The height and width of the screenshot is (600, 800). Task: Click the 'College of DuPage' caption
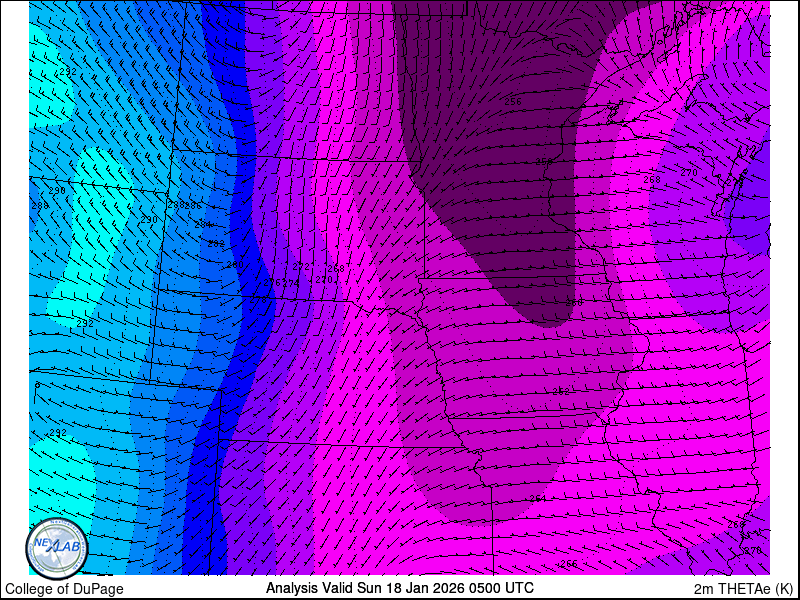point(64,589)
